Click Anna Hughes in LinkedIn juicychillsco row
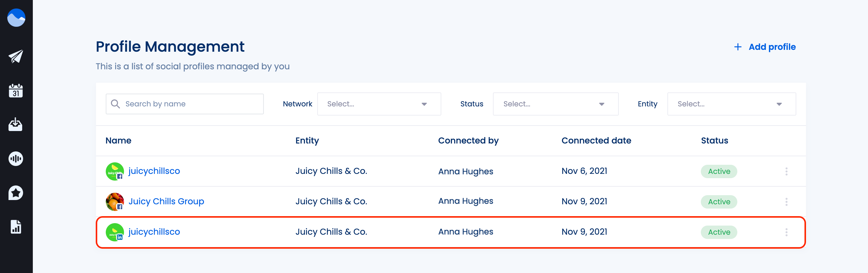This screenshot has width=868, height=273. tap(466, 232)
